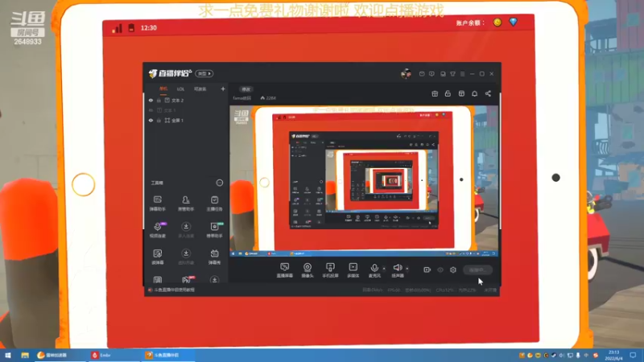This screenshot has width=644, height=362.
Task: Click the live preview canvas
Action: point(364,181)
